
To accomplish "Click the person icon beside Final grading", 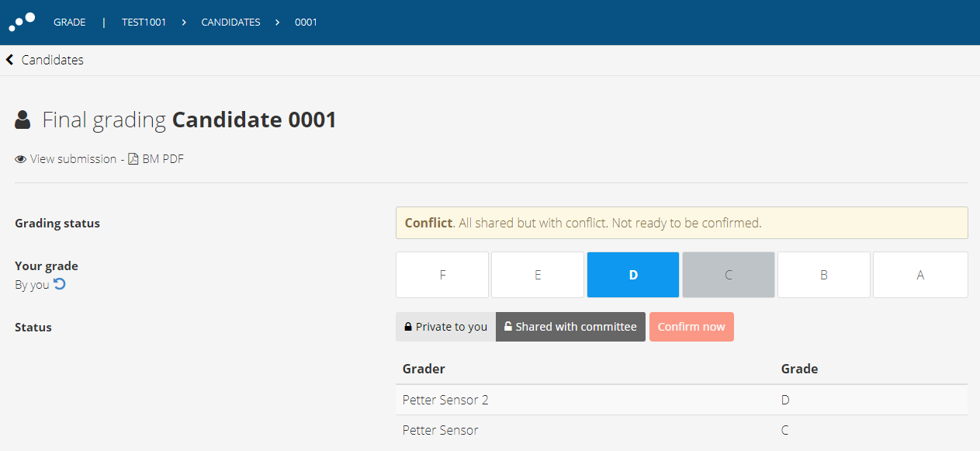I will (x=23, y=120).
